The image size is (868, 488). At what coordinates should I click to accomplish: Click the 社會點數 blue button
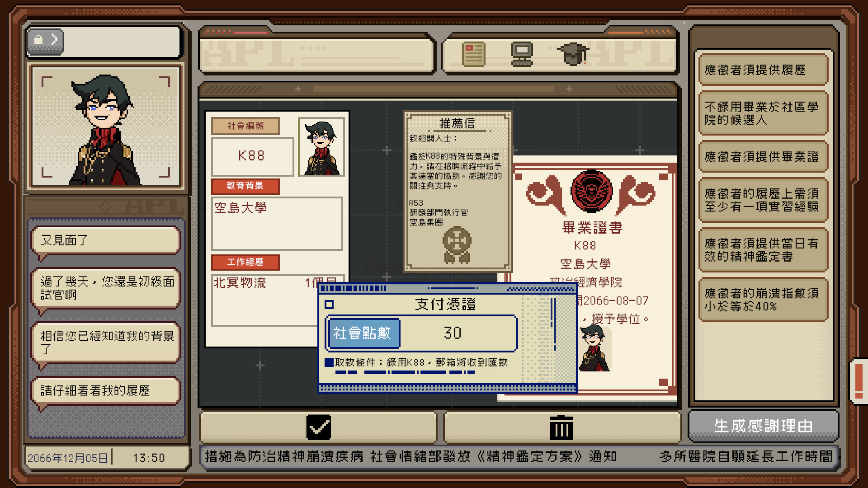point(363,333)
